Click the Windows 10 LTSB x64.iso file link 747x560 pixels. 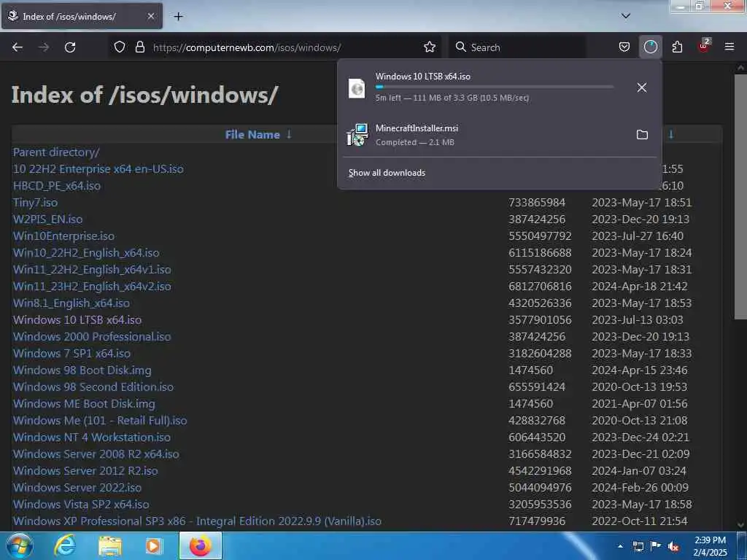77,319
